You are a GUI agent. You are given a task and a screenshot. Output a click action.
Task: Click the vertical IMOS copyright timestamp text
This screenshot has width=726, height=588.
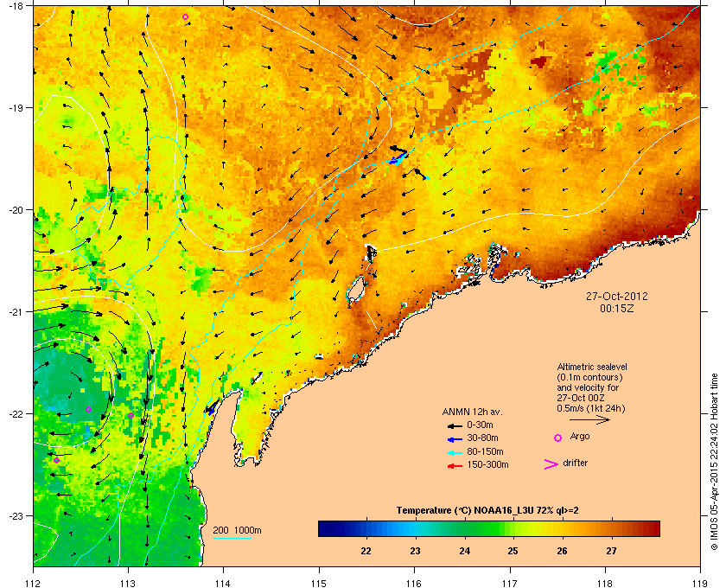click(x=715, y=461)
